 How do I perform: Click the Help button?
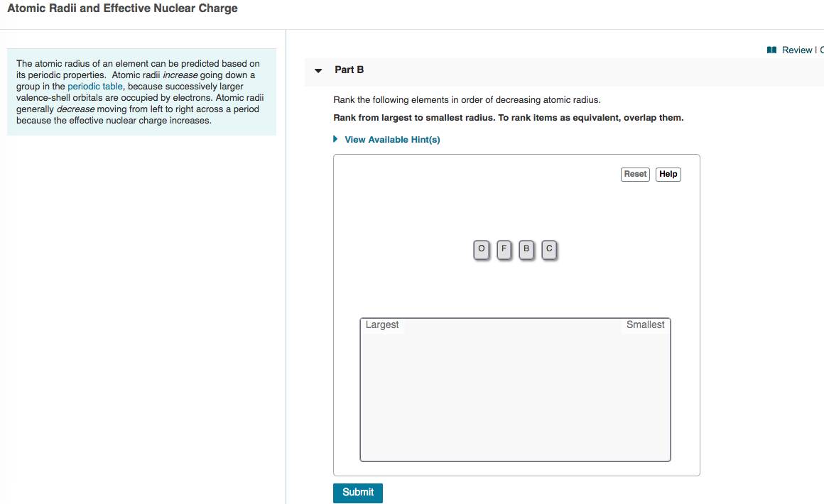click(668, 174)
